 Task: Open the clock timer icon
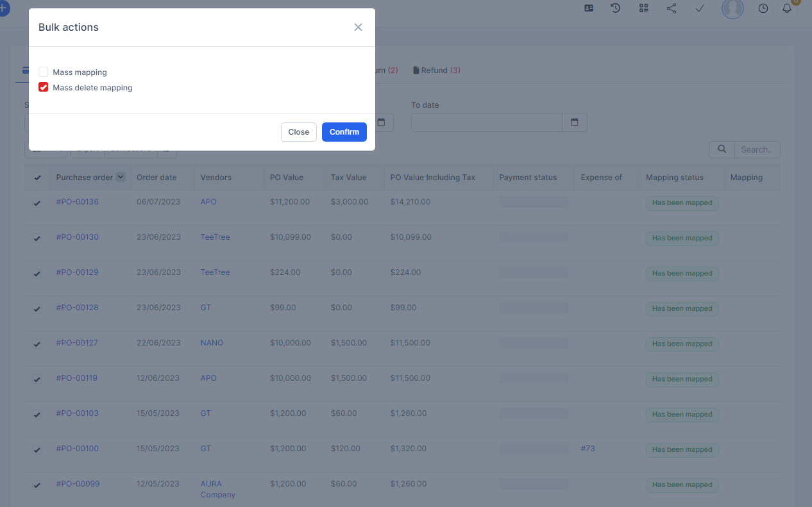(763, 8)
